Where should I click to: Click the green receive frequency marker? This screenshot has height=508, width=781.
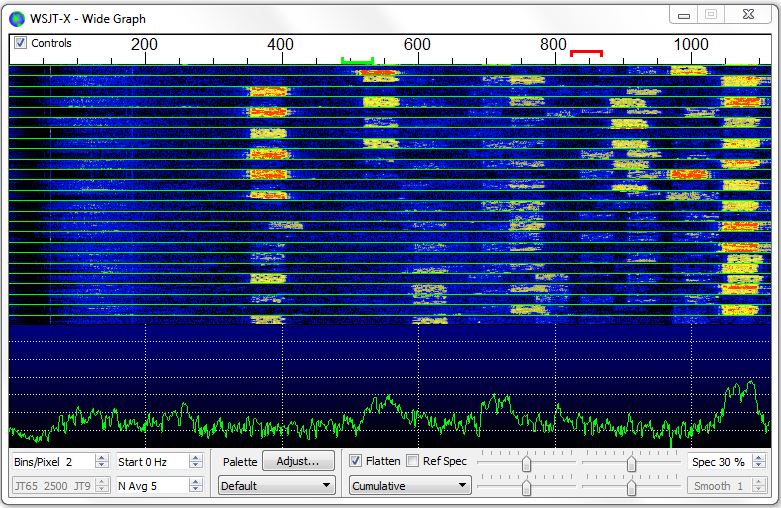click(x=357, y=61)
